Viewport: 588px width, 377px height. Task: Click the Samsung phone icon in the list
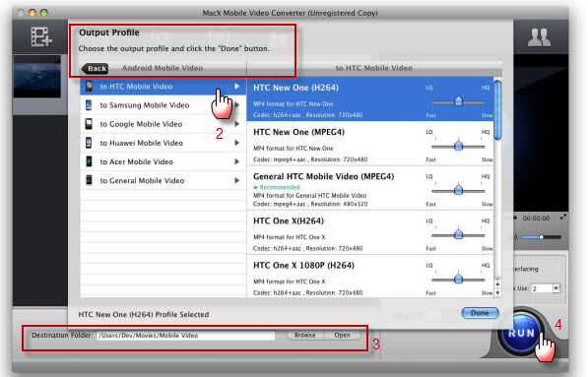click(x=89, y=105)
